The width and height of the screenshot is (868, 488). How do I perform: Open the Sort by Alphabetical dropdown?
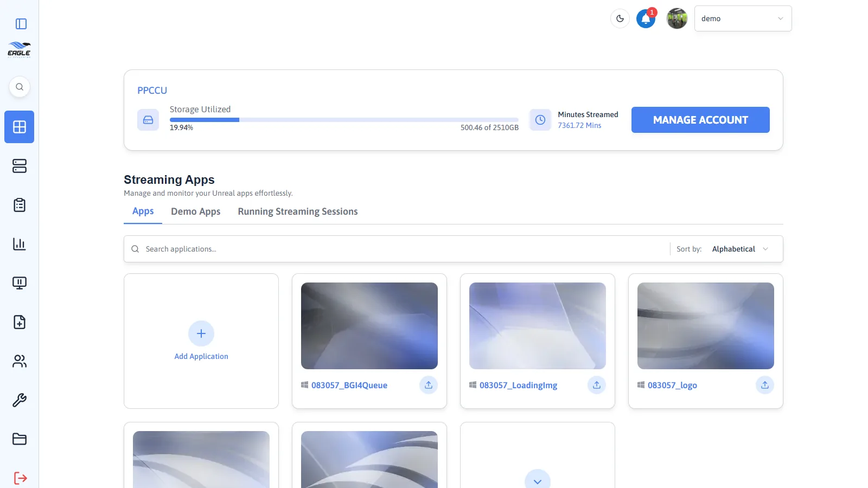point(741,249)
